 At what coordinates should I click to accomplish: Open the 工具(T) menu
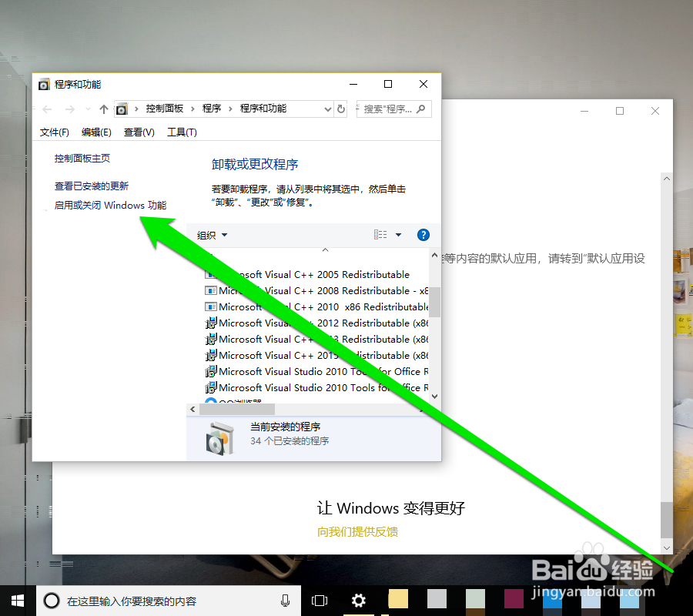(x=182, y=132)
